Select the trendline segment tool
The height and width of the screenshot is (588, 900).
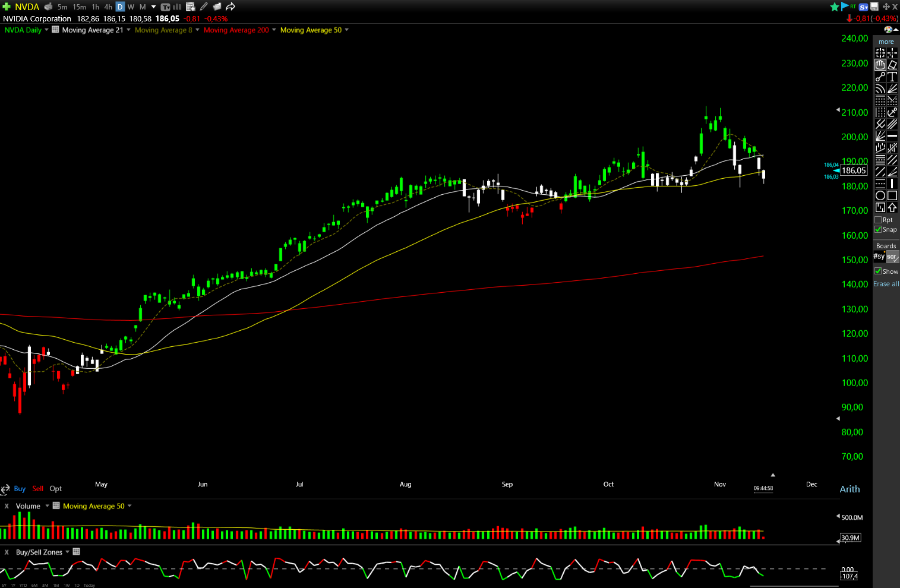coord(880,77)
